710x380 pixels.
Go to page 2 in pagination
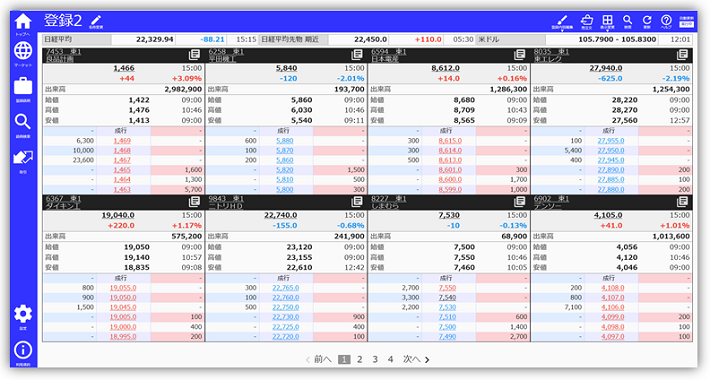tap(360, 359)
